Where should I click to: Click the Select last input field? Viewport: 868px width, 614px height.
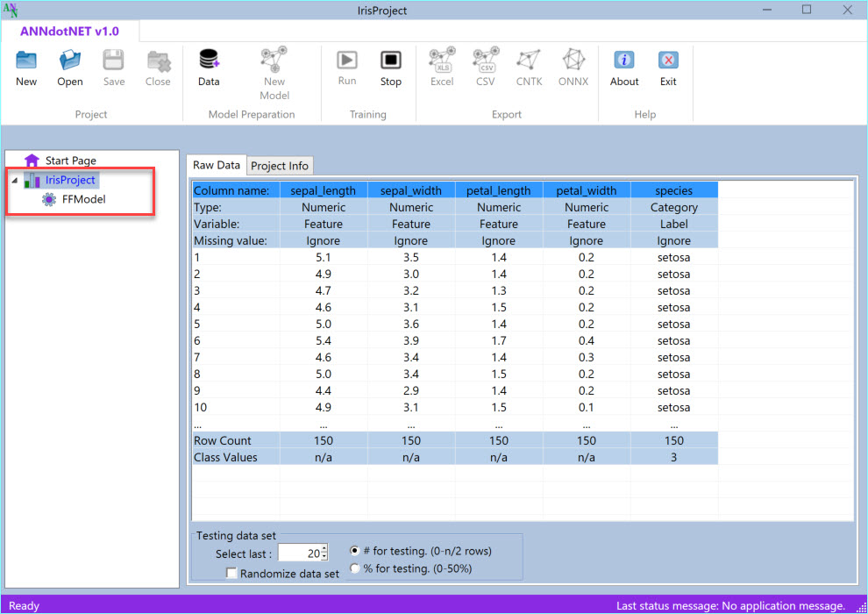pyautogui.click(x=300, y=553)
